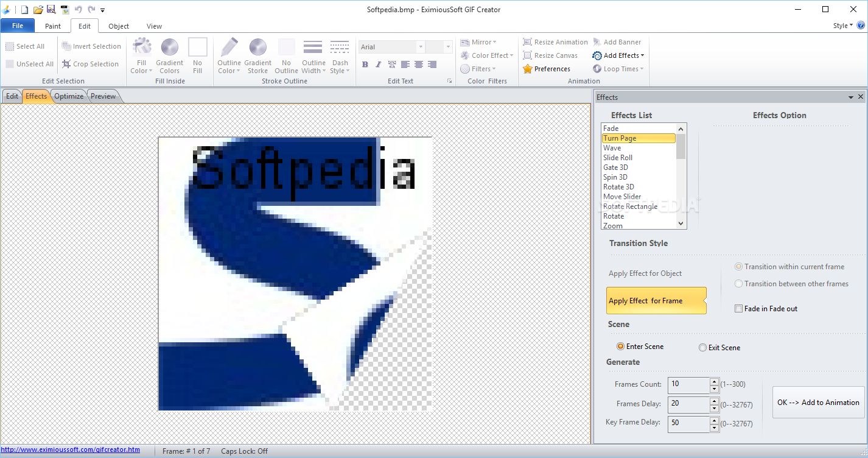Switch to the Optimize document tab
868x458 pixels.
(69, 96)
